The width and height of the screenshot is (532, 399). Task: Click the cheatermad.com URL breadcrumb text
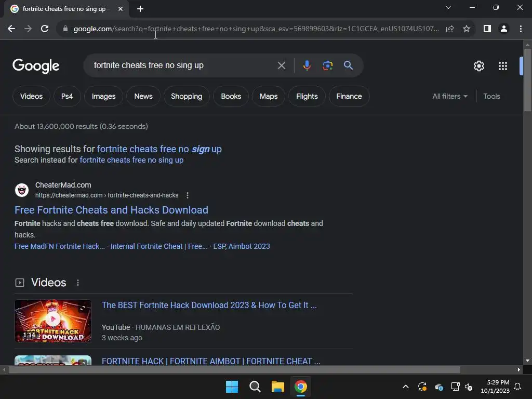pyautogui.click(x=107, y=195)
